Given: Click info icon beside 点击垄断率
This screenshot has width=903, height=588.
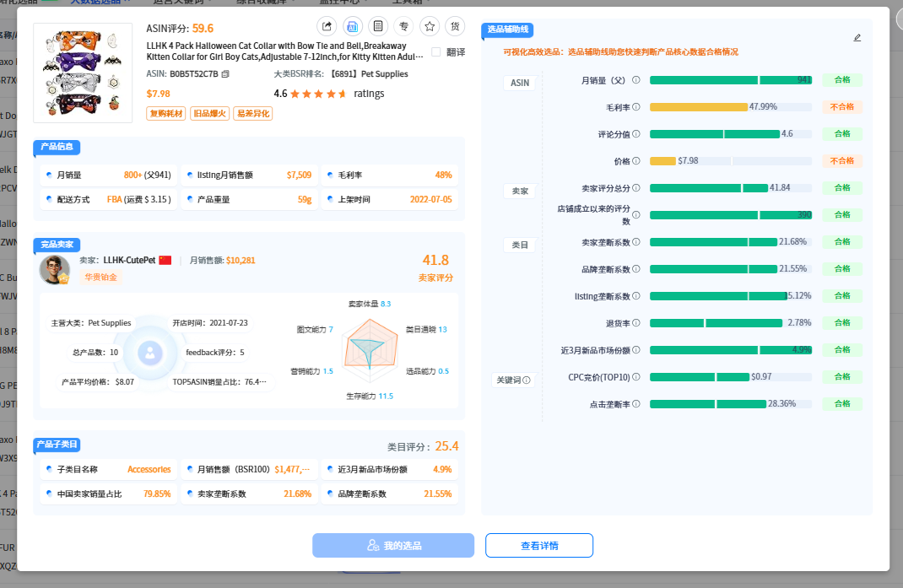Looking at the screenshot, I should [x=635, y=404].
